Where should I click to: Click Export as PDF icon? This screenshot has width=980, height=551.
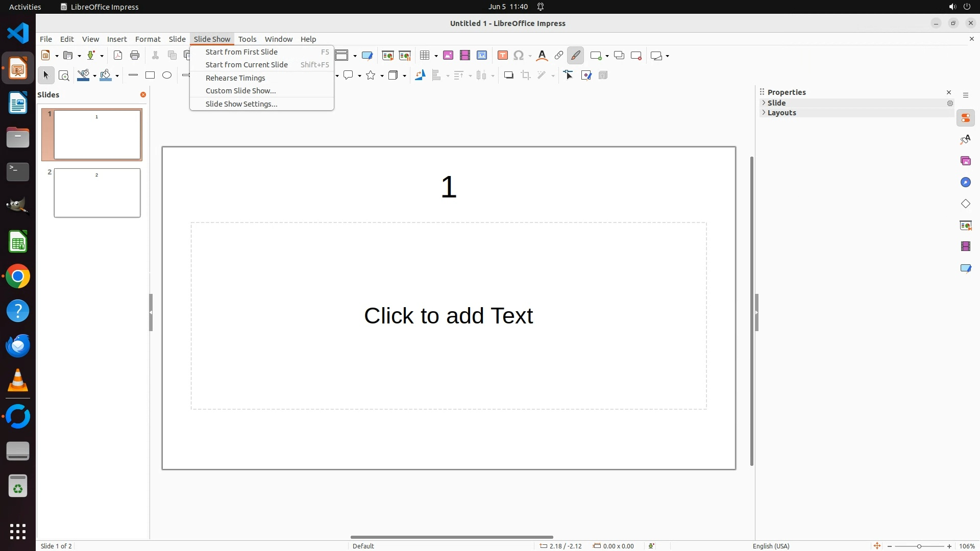[118, 56]
